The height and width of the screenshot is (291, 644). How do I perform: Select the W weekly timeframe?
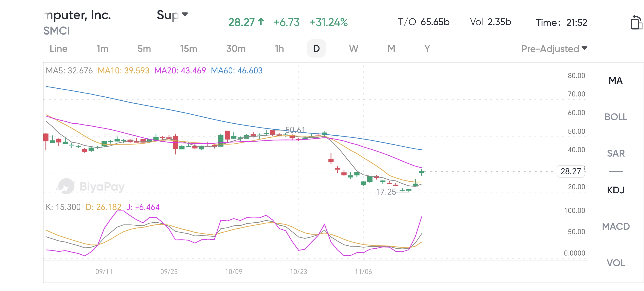pos(354,49)
